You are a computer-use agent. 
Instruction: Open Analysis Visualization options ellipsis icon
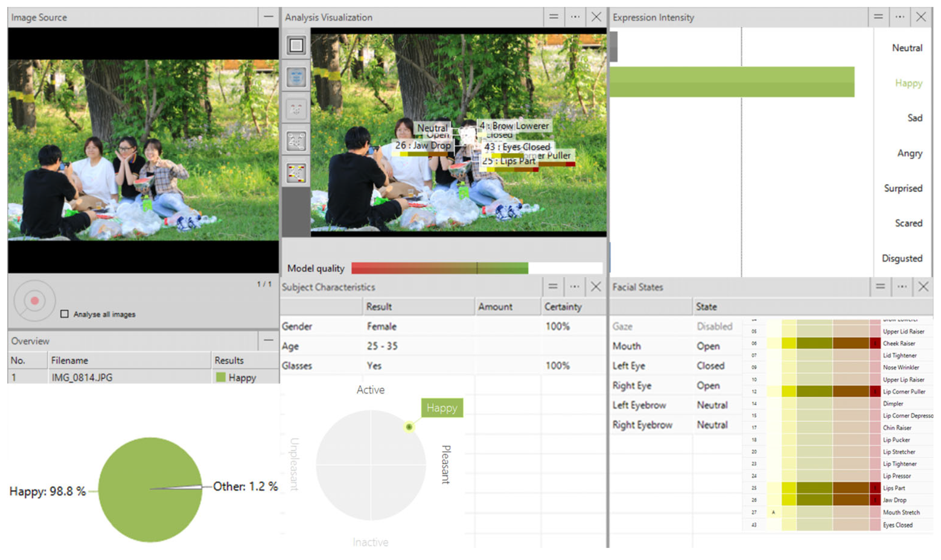coord(575,17)
